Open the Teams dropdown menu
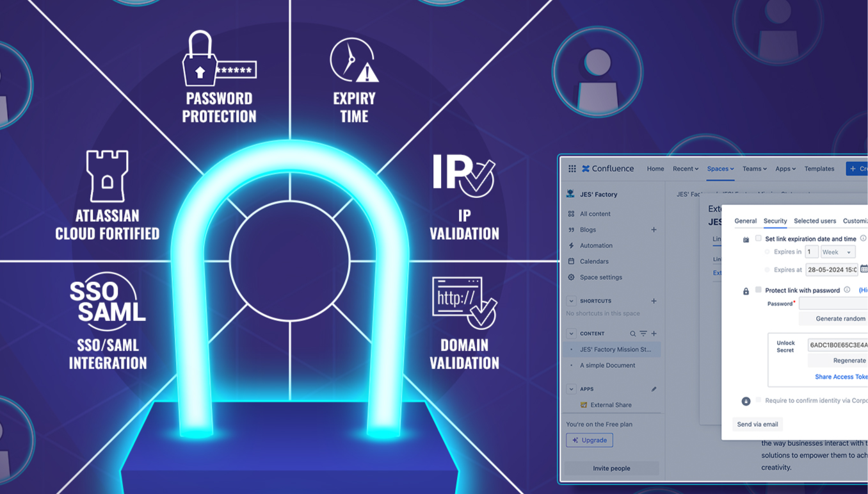868x494 pixels. [x=755, y=169]
